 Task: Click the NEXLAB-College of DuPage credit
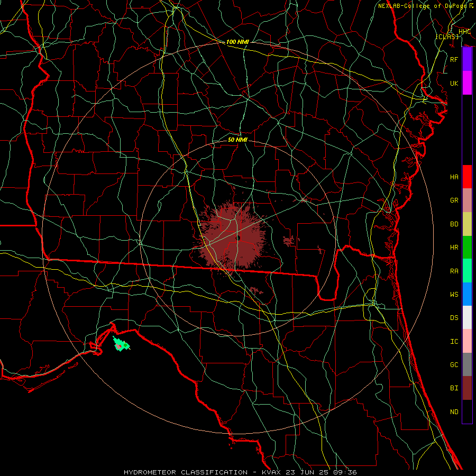tap(426, 6)
